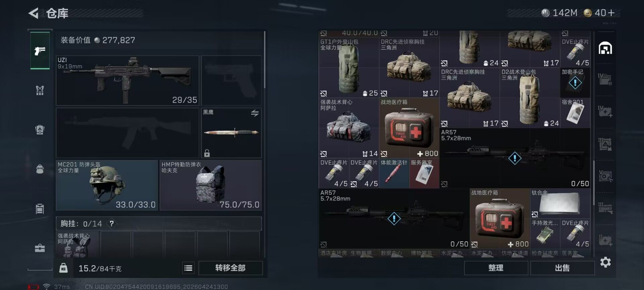Pick the HMP特勤防弹衣 armor slot
This screenshot has height=290, width=644.
[x=211, y=185]
